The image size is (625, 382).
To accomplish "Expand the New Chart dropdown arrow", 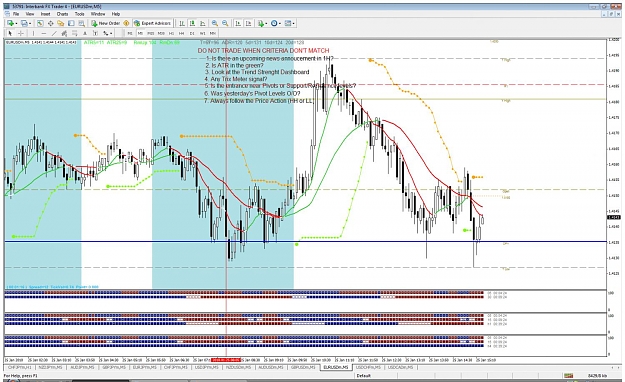I will 16,24.
